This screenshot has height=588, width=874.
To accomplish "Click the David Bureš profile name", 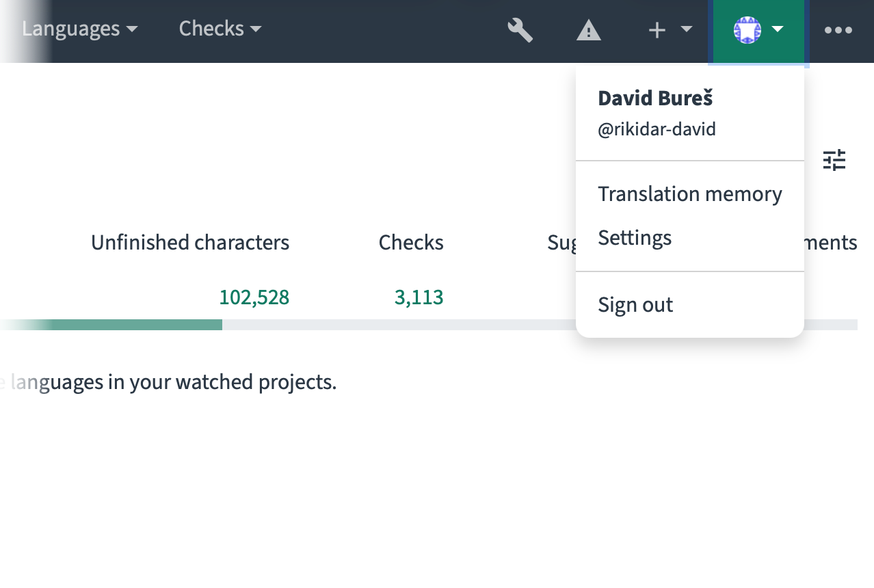I will (x=655, y=98).
